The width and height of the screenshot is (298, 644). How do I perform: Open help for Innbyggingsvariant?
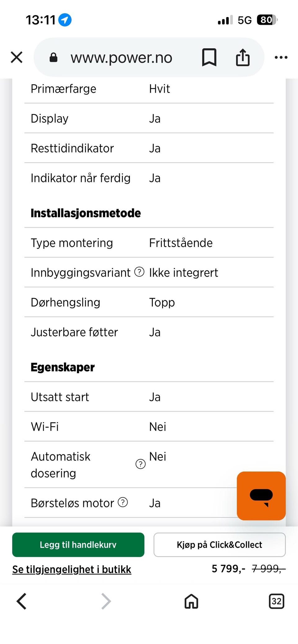click(x=139, y=272)
